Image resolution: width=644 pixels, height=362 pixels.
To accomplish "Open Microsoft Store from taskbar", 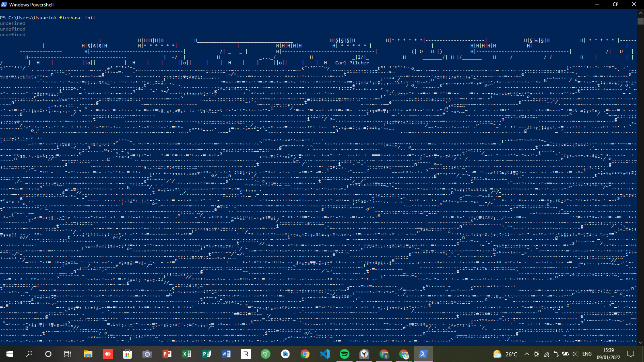I will tap(127, 354).
